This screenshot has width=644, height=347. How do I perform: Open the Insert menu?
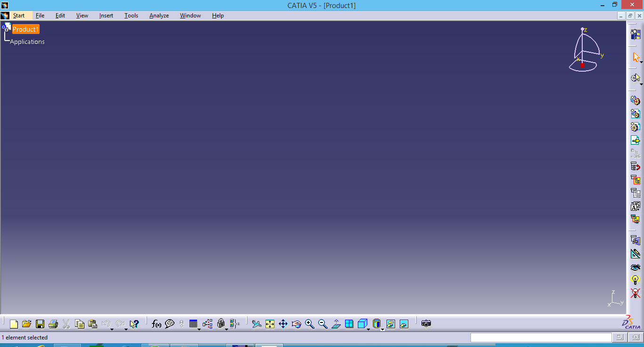coord(106,16)
